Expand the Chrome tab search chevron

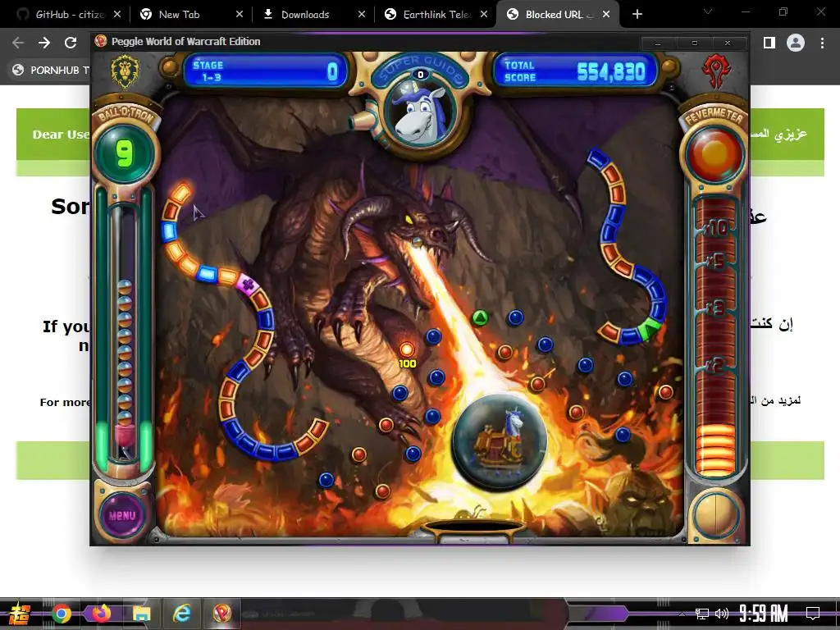tap(708, 11)
